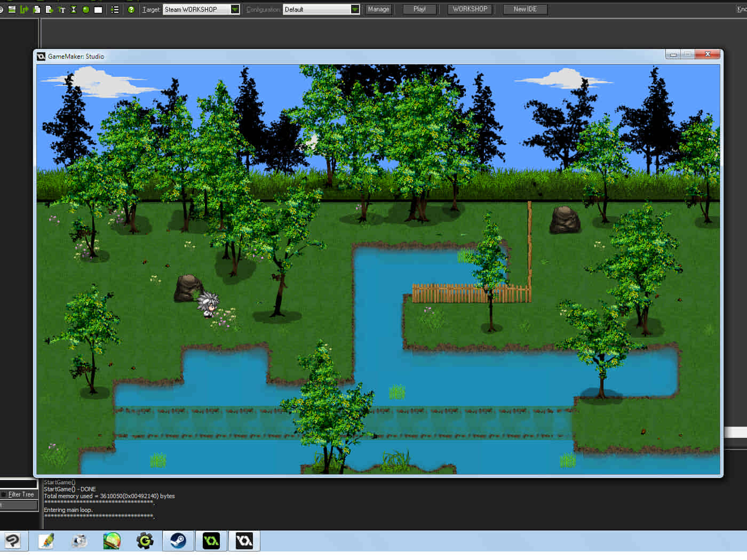Image resolution: width=747 pixels, height=560 pixels.
Task: Open the pencil-and-paper paint app in taskbar
Action: 46,541
